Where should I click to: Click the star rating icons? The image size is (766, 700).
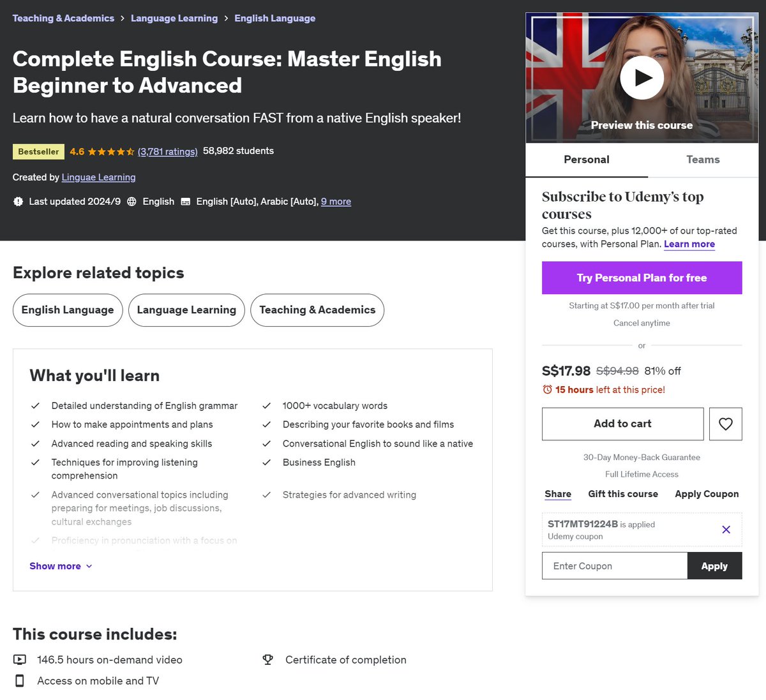point(111,151)
